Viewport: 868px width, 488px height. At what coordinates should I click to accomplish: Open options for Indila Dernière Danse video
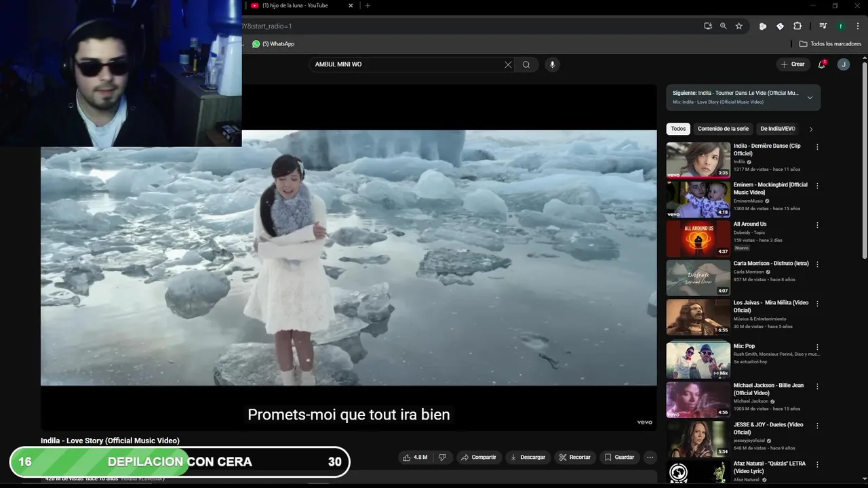(817, 146)
